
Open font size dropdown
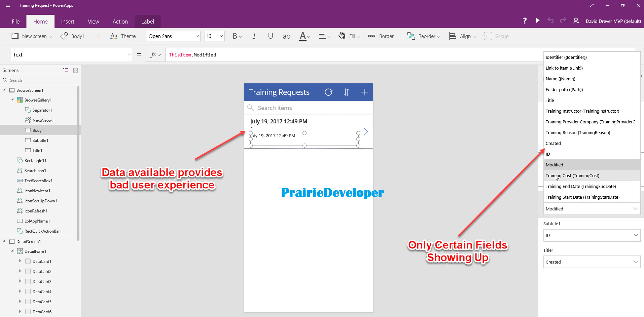click(x=215, y=36)
